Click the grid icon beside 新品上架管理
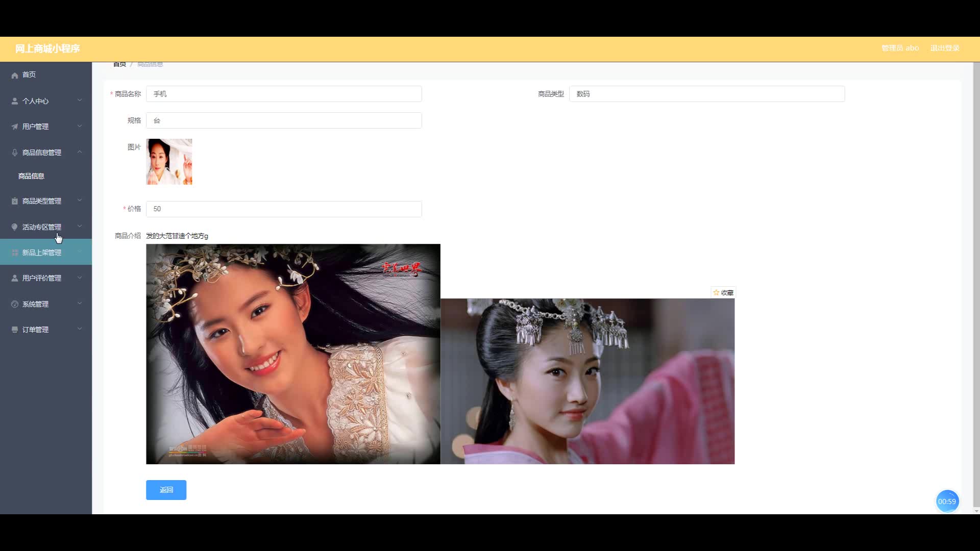The image size is (980, 551). click(x=15, y=253)
